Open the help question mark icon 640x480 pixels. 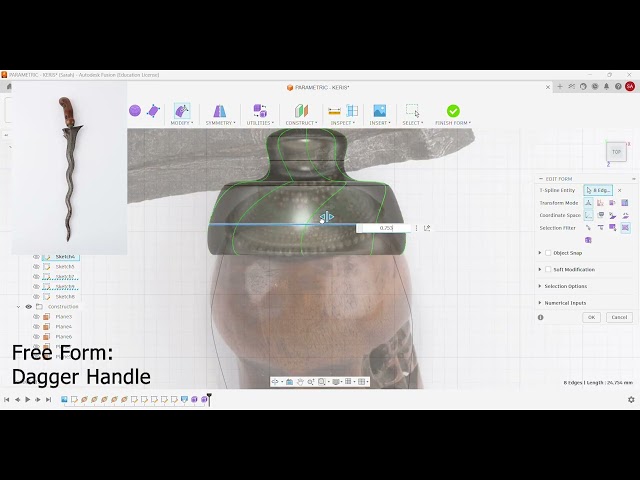tap(618, 87)
